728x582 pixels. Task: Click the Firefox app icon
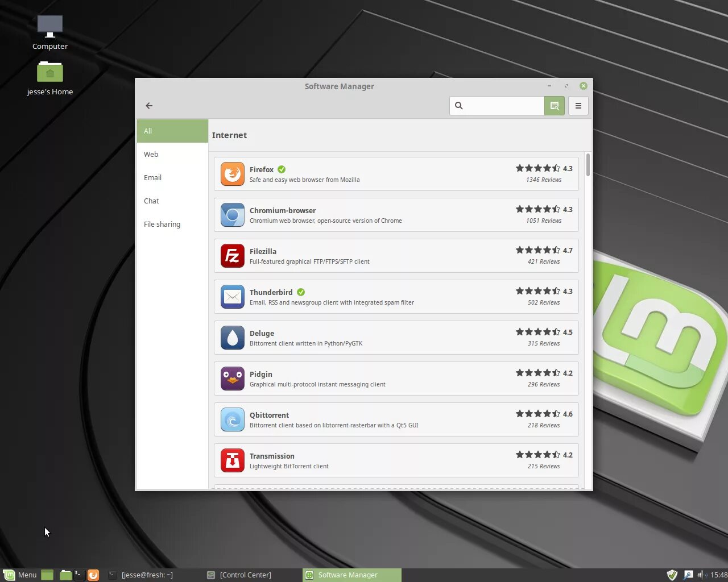pos(233,174)
